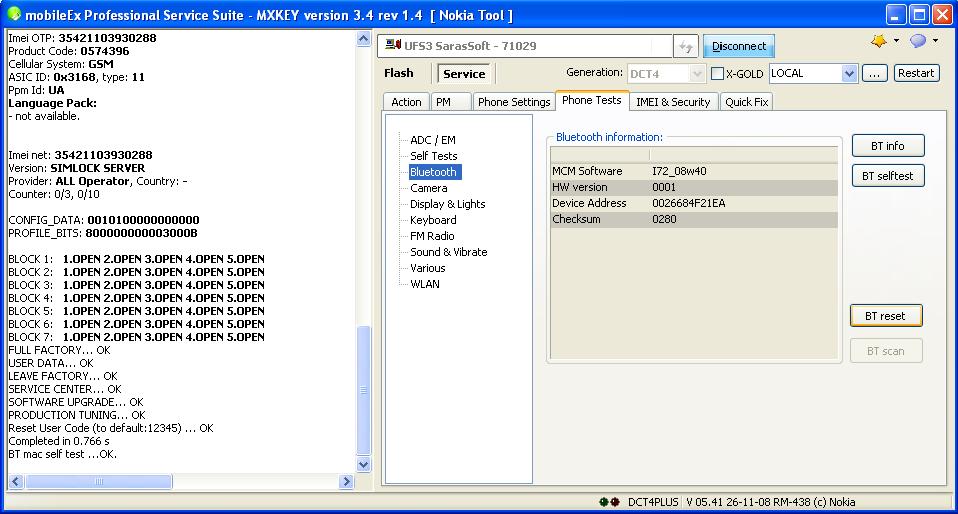The width and height of the screenshot is (958, 514).
Task: Open the Generation DCT4 dropdown
Action: coord(697,74)
